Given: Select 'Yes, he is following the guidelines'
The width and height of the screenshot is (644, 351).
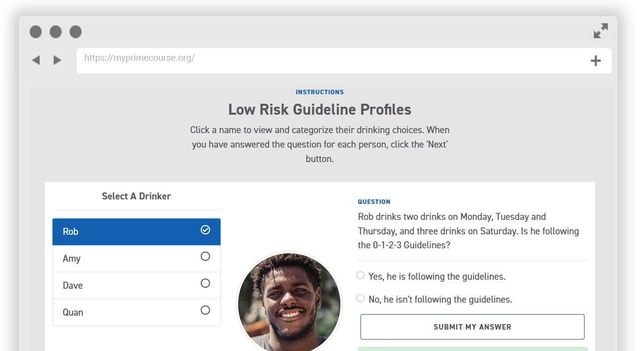Looking at the screenshot, I should pyautogui.click(x=360, y=275).
